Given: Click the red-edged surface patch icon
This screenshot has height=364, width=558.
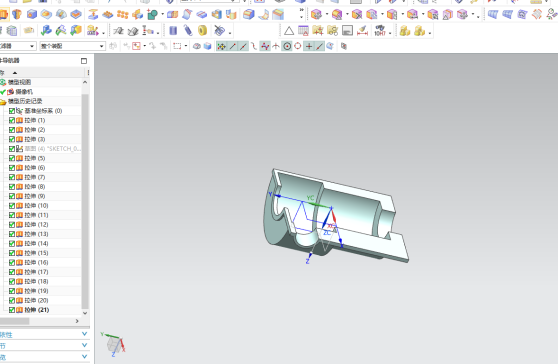Looking at the screenshot, I should pos(537,15).
